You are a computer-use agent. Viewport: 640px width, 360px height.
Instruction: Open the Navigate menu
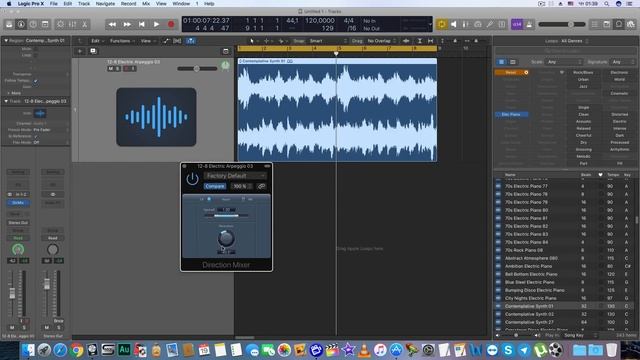click(105, 4)
